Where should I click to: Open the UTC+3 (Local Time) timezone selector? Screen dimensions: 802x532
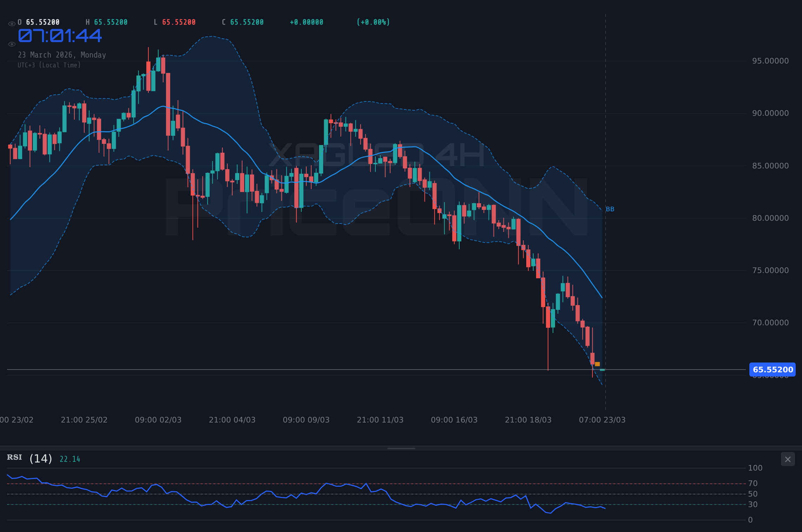click(x=49, y=65)
